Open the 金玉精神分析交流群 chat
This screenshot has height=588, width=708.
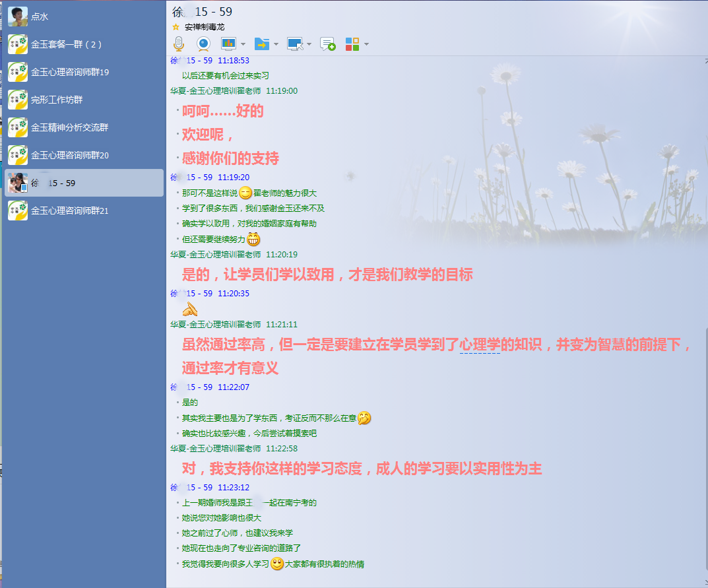(69, 127)
